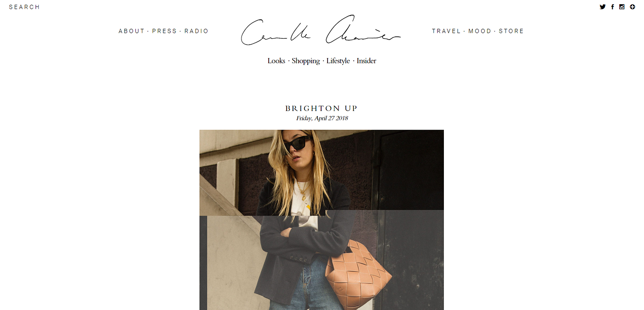This screenshot has height=310, width=644.
Task: Select RADIO in the navigation
Action: 196,31
